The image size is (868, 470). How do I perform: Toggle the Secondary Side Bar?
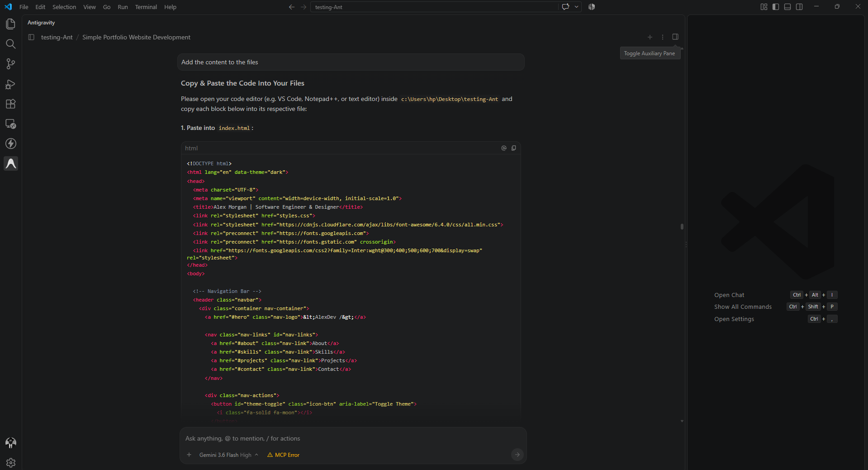799,7
